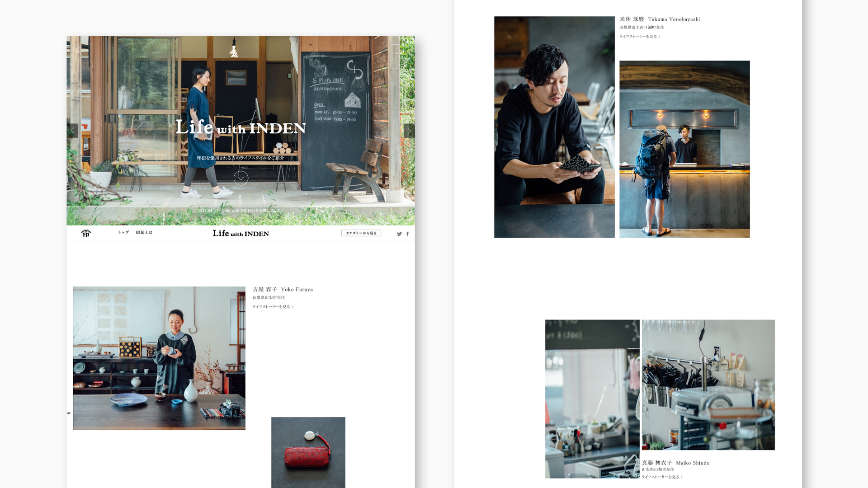Click Takuma Yonebayashi's seated portrait photo
Screen dimensions: 868x488
554,127
